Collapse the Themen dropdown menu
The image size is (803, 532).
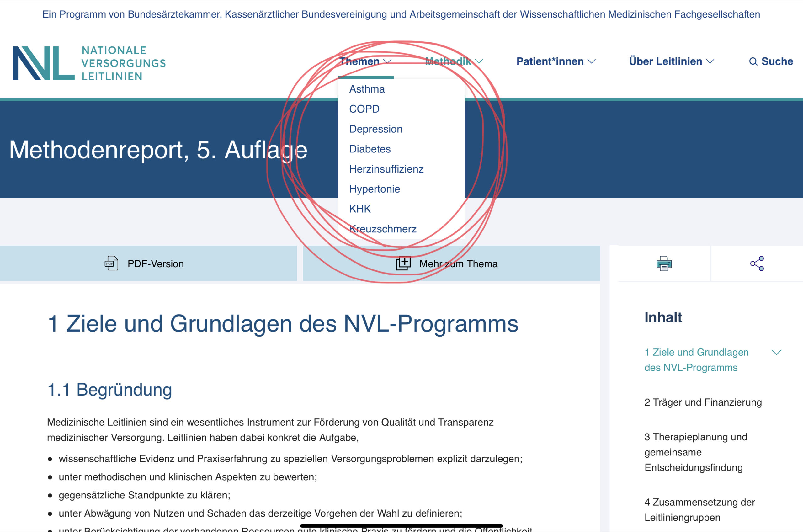click(365, 61)
